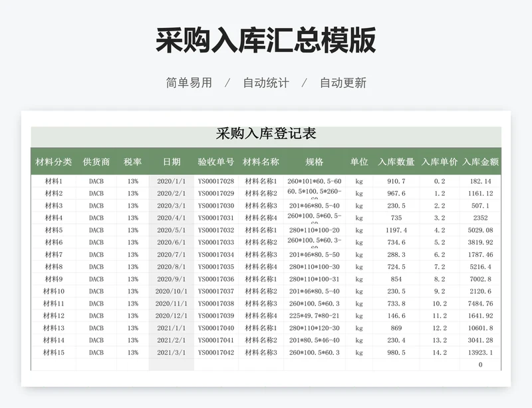Select amount cell 182.14

click(480, 181)
